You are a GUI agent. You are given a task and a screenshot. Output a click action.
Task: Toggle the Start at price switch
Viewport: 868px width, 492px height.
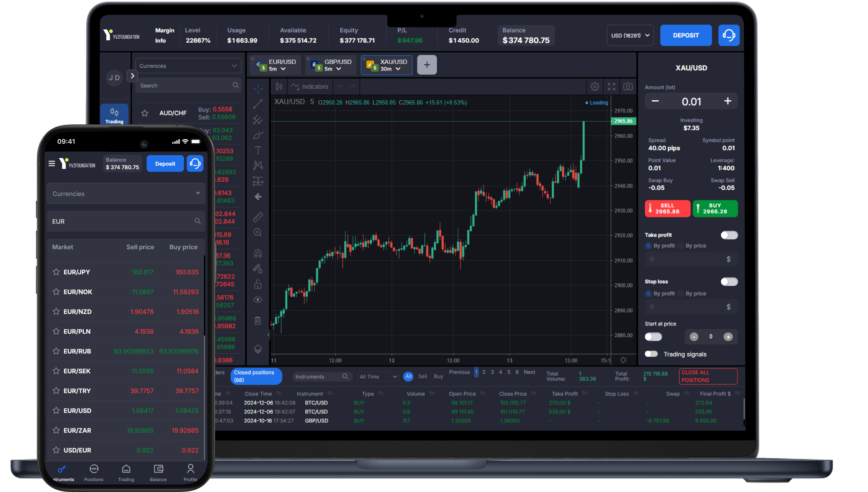653,337
